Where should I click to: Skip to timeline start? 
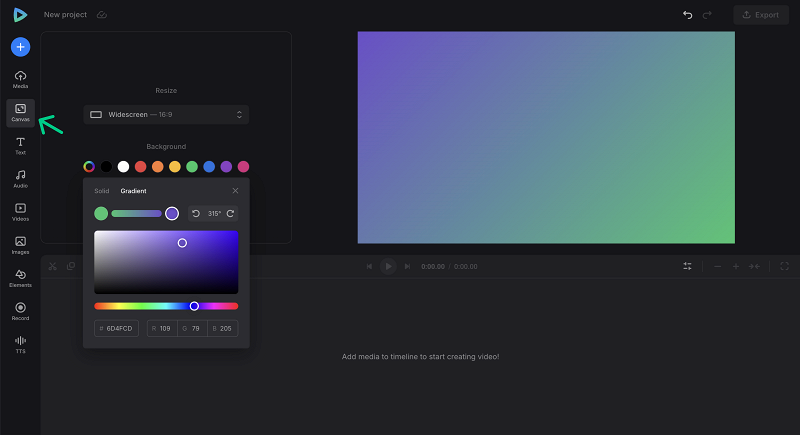click(x=369, y=266)
